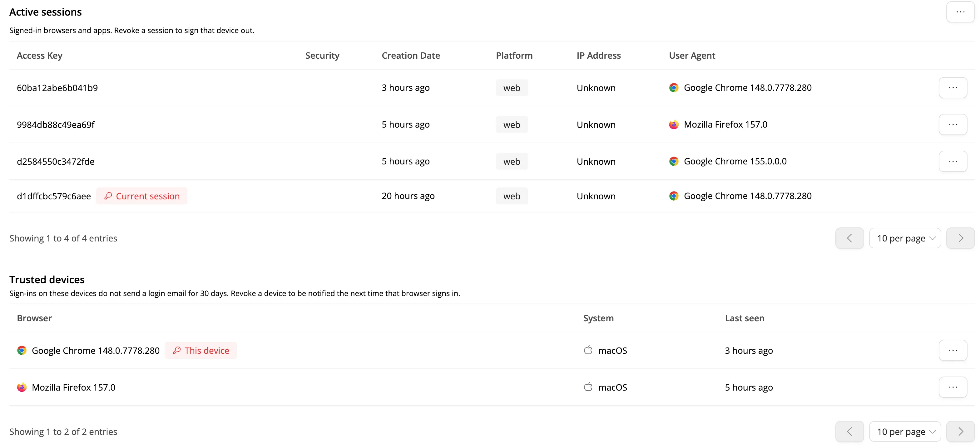Click the System column header

598,319
